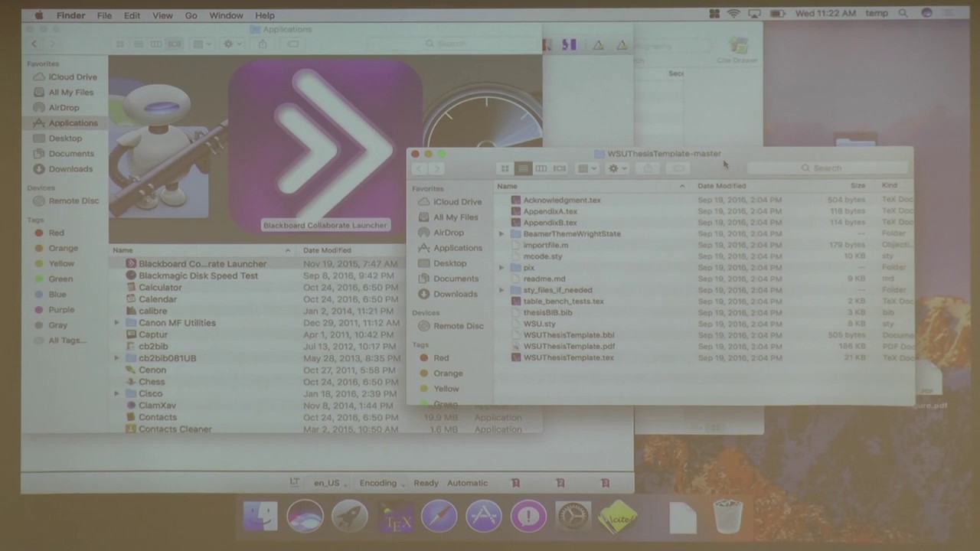Screen dimensions: 980x551
Task: Click Cover Flow view button in Applications window
Action: pyautogui.click(x=175, y=44)
